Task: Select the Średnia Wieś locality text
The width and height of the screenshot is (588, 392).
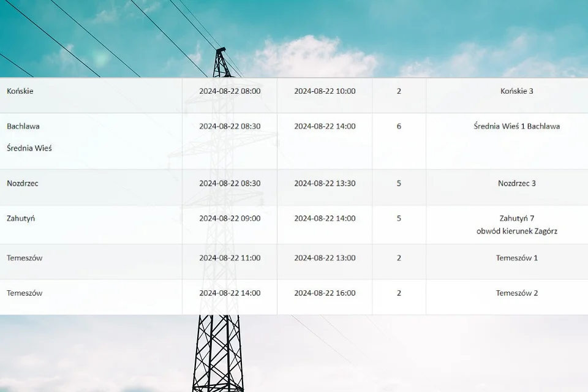Action: [x=29, y=148]
